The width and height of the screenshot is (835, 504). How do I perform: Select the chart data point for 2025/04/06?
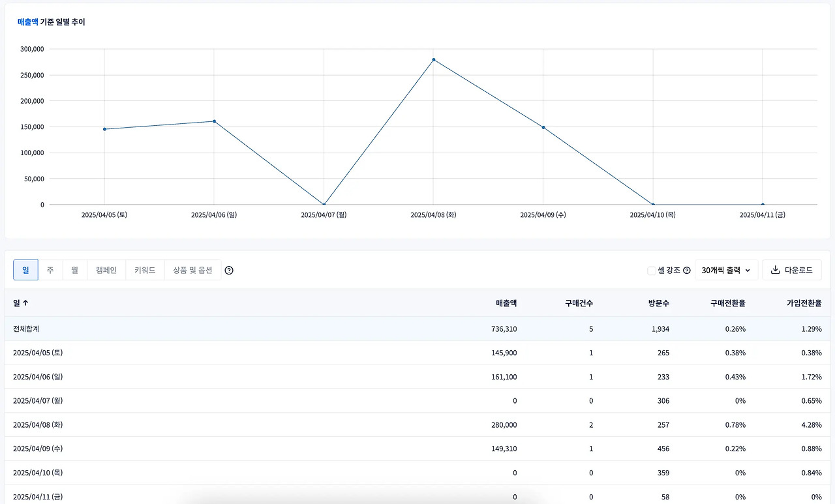214,121
